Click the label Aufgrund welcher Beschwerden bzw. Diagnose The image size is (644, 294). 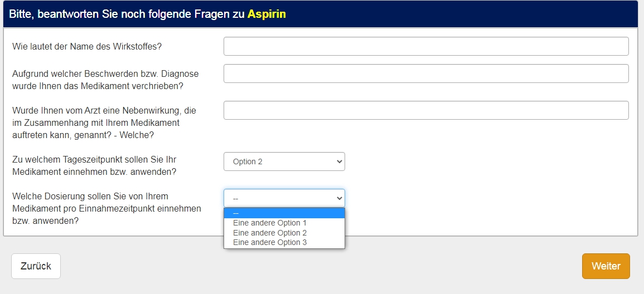pos(105,80)
